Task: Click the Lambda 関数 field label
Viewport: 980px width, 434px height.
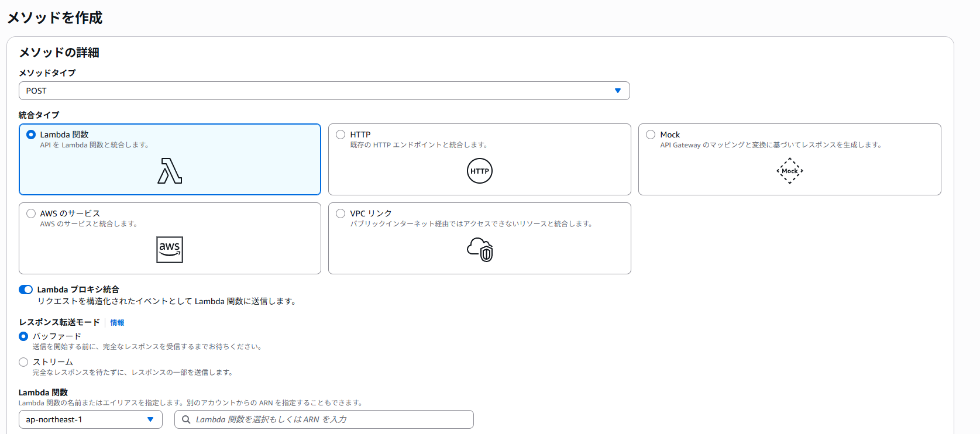Action: click(x=43, y=392)
